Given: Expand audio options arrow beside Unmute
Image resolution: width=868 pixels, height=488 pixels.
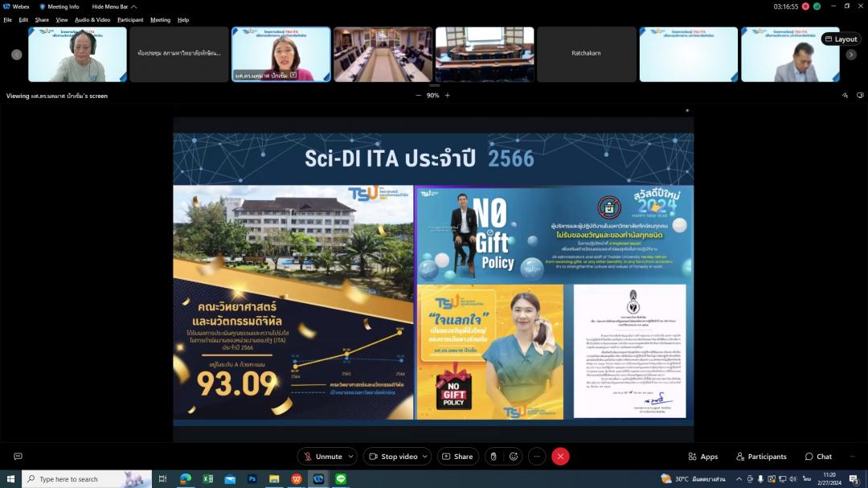Looking at the screenshot, I should pos(350,457).
